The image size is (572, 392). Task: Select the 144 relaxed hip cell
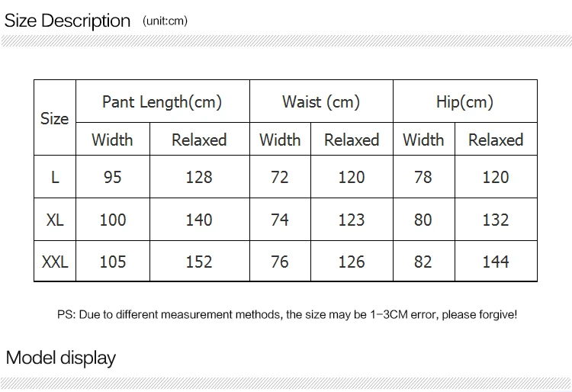496,261
